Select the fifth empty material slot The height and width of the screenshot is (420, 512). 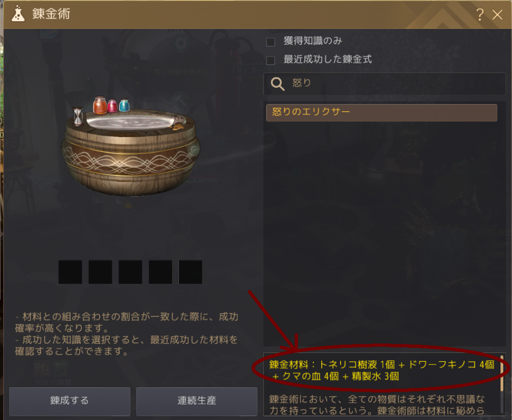pyautogui.click(x=190, y=272)
